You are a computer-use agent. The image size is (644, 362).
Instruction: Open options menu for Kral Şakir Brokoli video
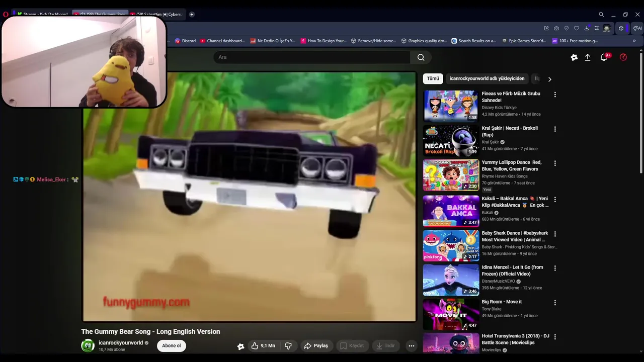(x=555, y=129)
